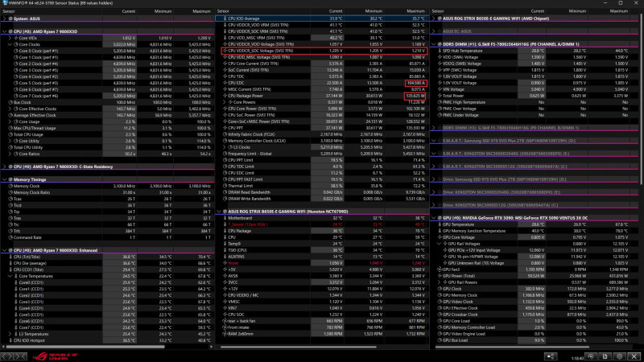The height and width of the screenshot is (362, 644).
Task: Select the GPU 16-pin HVPWR Voltage row
Action: [535, 257]
